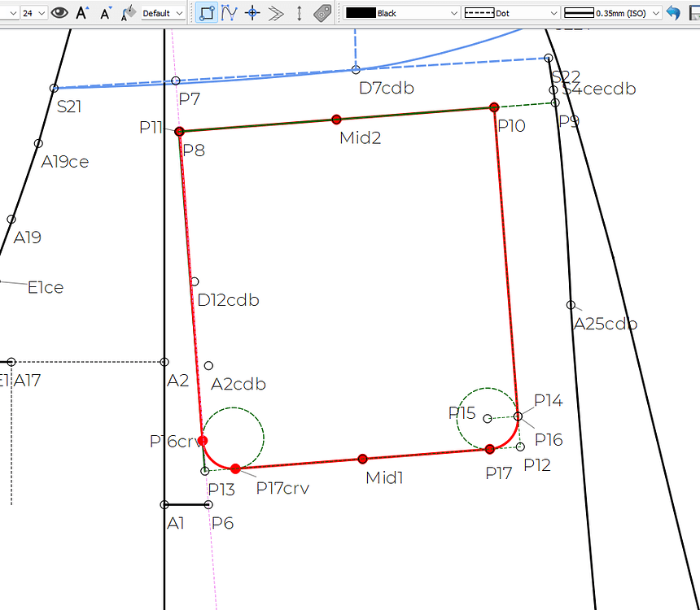This screenshot has height=610, width=700.
Task: Toggle the curve control points icon
Action: [230, 13]
